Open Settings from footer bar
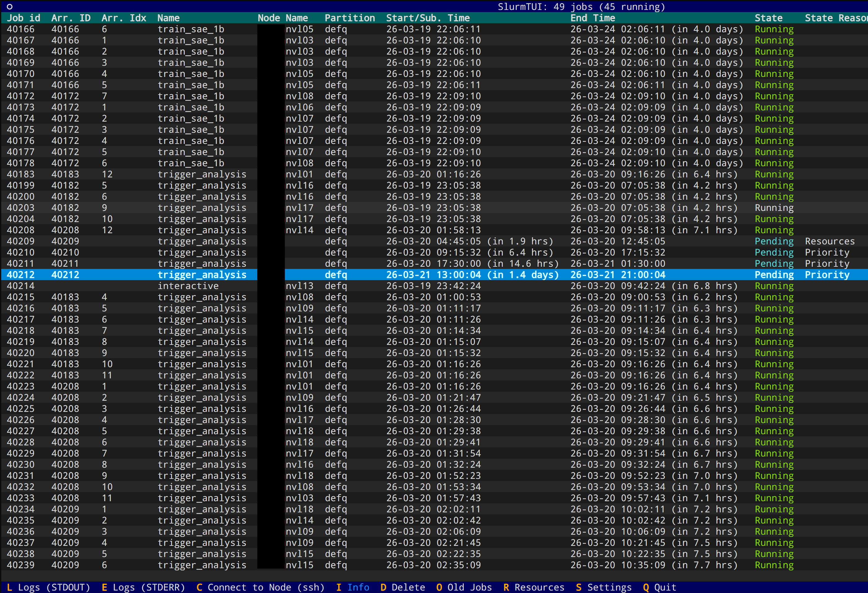The height and width of the screenshot is (593, 868). 603,587
